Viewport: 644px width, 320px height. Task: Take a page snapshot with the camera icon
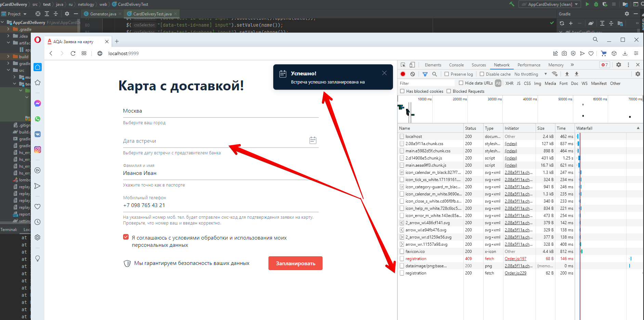pyautogui.click(x=564, y=53)
